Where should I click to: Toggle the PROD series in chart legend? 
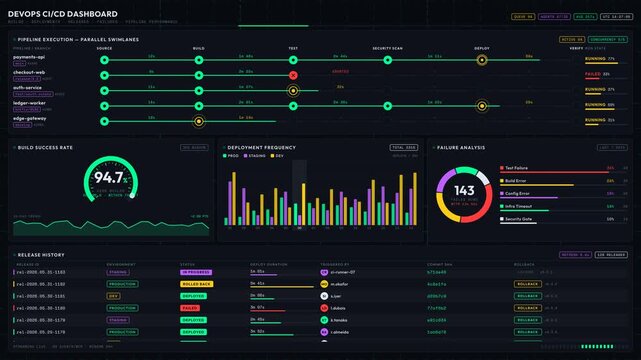point(231,156)
